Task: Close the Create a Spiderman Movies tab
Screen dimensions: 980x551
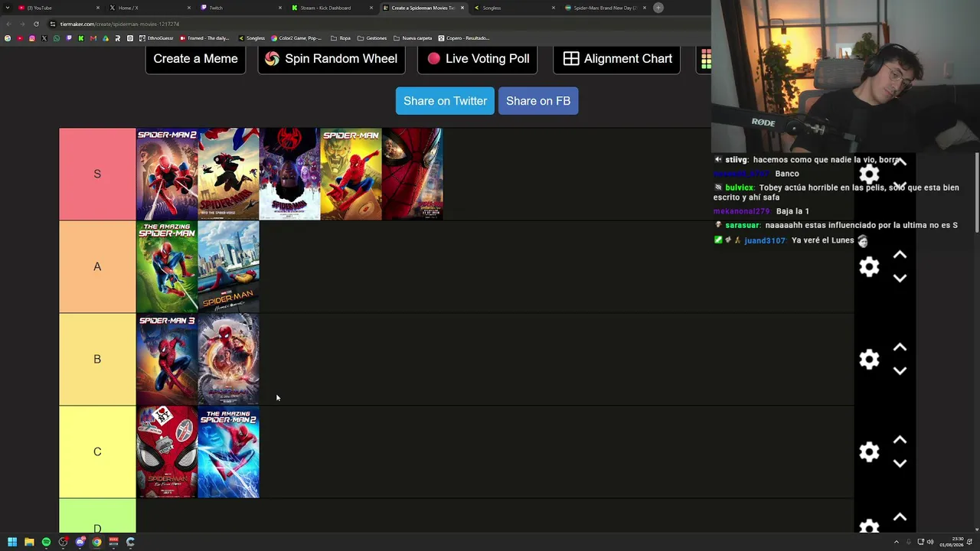Action: [x=462, y=8]
